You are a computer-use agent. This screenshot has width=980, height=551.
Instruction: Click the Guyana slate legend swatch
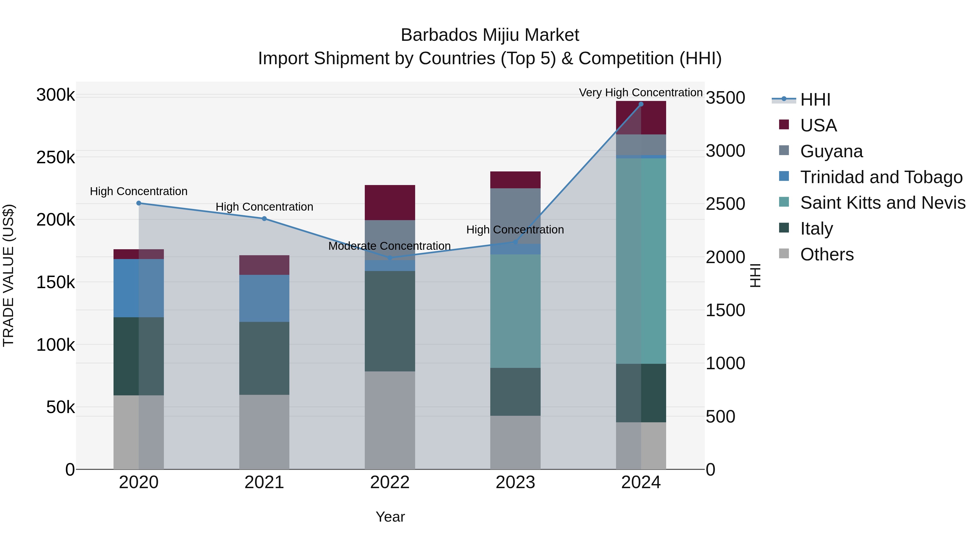784,150
